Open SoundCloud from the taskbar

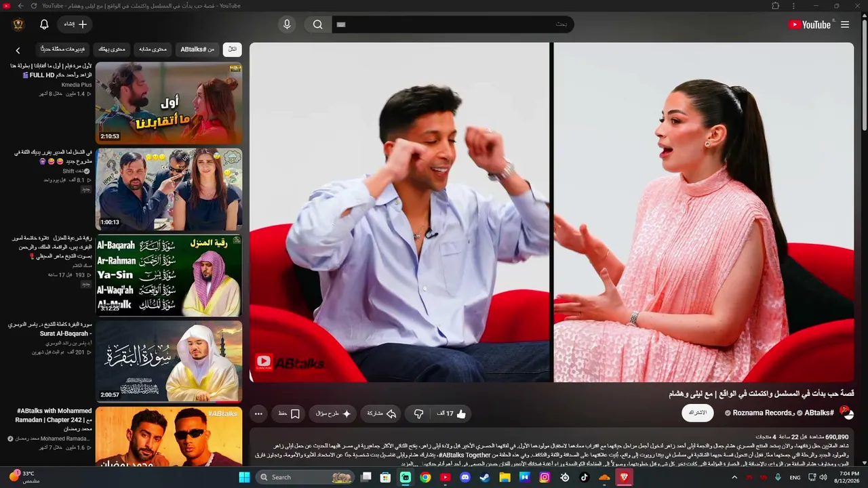[604, 477]
